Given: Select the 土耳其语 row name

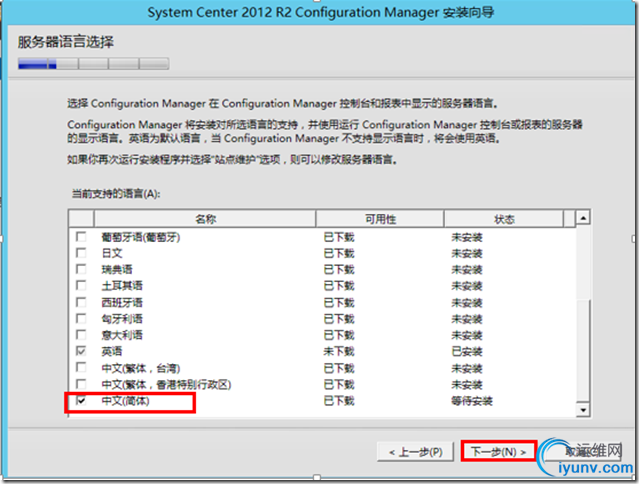Looking at the screenshot, I should tap(122, 286).
